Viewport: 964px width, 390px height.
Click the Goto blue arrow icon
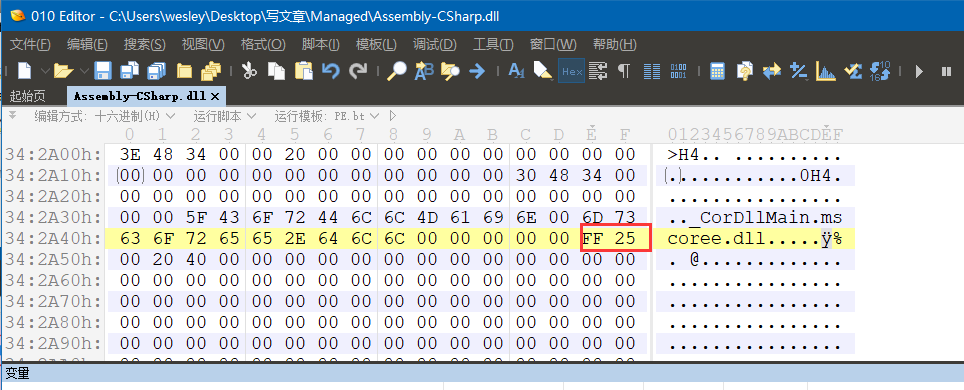tap(477, 71)
